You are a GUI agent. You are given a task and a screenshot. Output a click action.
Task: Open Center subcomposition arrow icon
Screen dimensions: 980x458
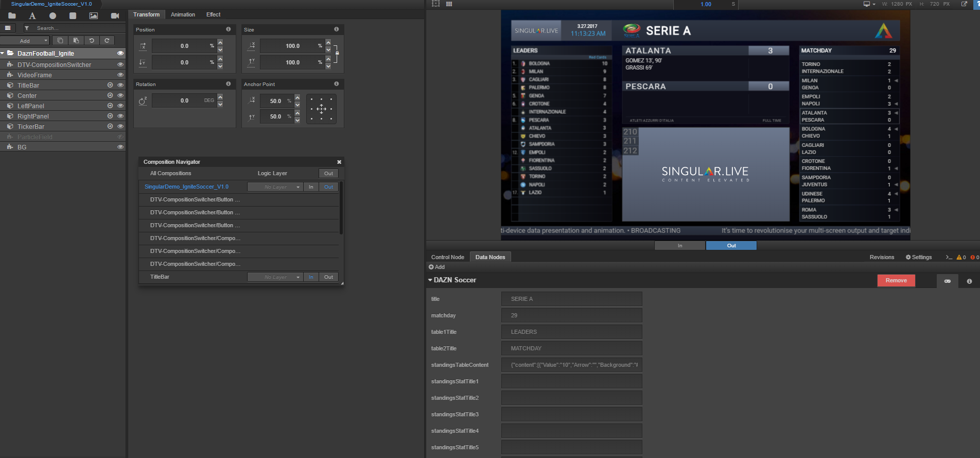pos(110,95)
